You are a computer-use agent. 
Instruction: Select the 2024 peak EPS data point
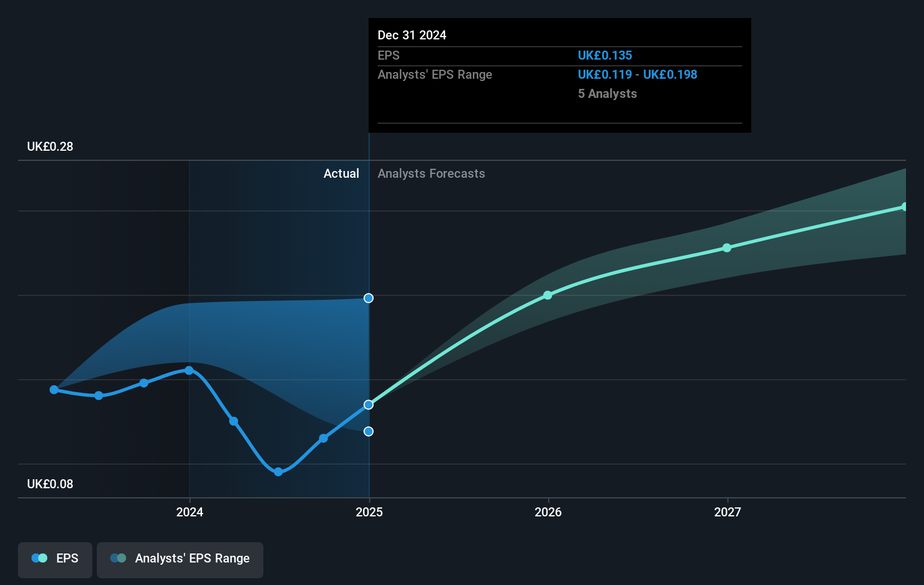pos(189,370)
